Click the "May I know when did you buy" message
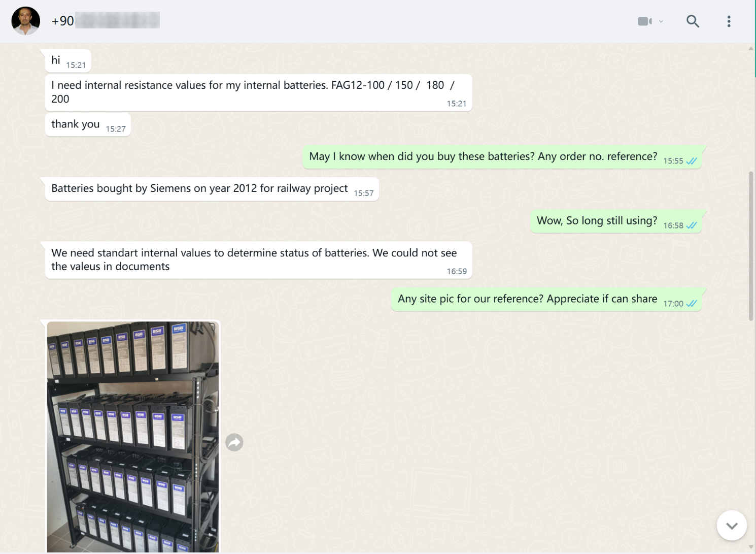Screen dimensions: 756x554 [502, 157]
